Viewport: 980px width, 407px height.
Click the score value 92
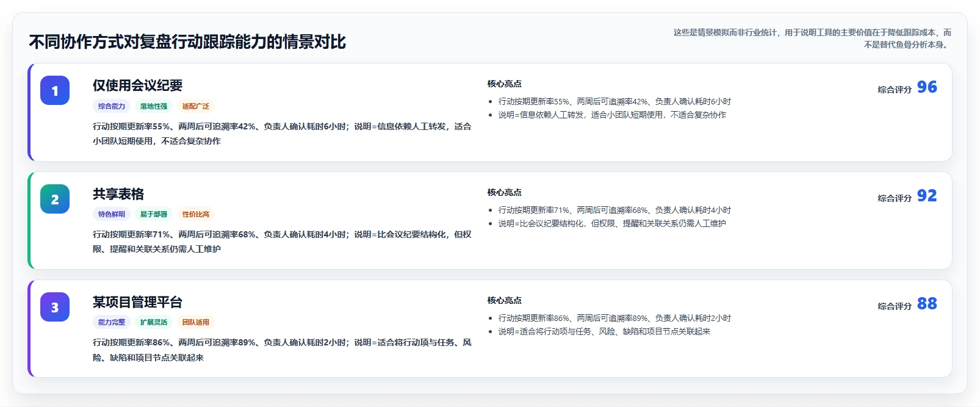click(x=927, y=196)
